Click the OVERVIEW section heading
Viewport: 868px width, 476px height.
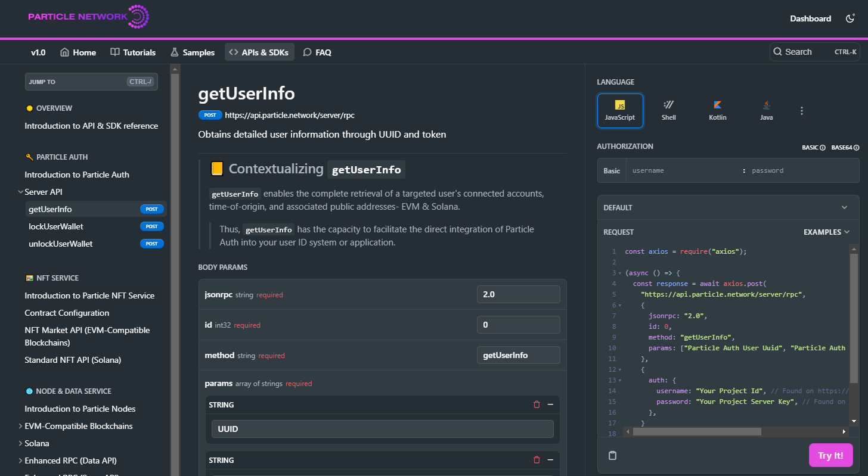(54, 108)
